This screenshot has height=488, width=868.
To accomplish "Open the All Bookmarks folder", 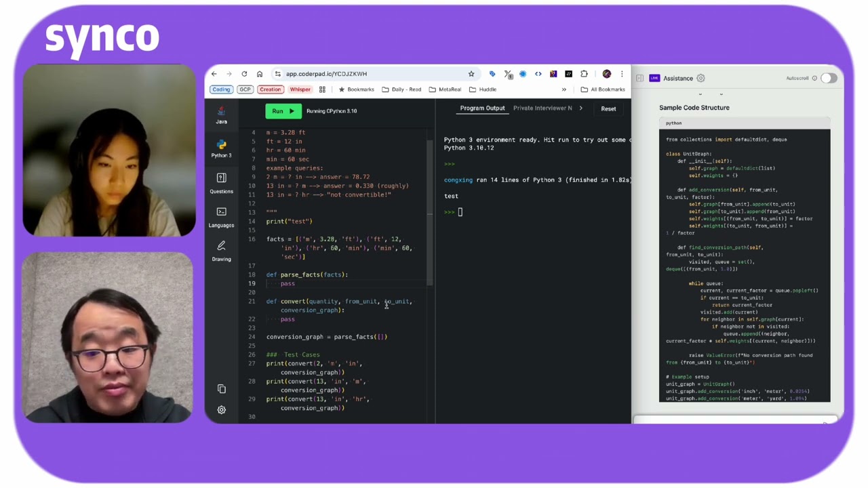I will (x=603, y=89).
